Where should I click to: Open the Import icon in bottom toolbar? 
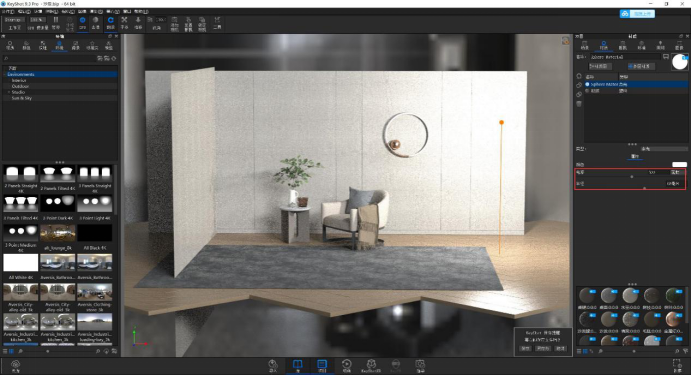pyautogui.click(x=273, y=364)
